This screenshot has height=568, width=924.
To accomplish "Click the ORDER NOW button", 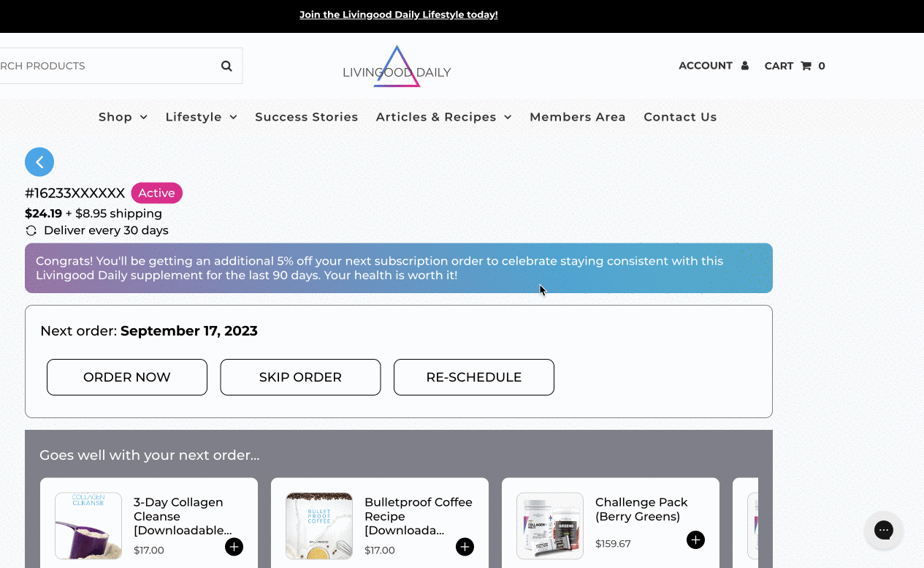I will 127,377.
